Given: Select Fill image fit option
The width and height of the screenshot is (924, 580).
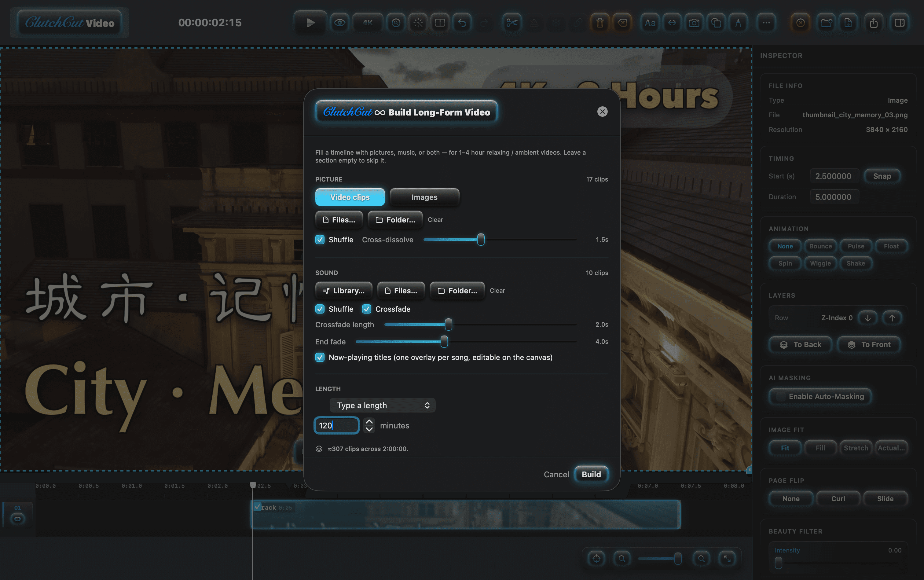Looking at the screenshot, I should 820,448.
